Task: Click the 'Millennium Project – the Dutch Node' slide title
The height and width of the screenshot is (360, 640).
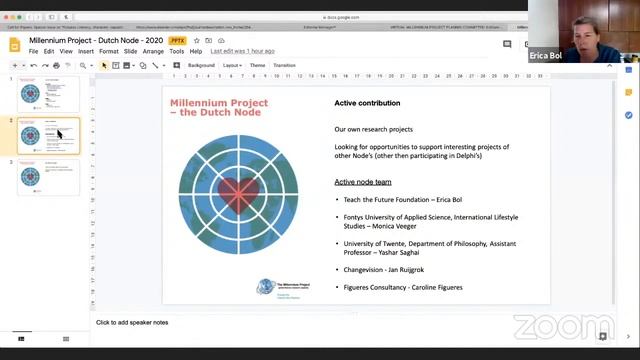Action: [219, 107]
